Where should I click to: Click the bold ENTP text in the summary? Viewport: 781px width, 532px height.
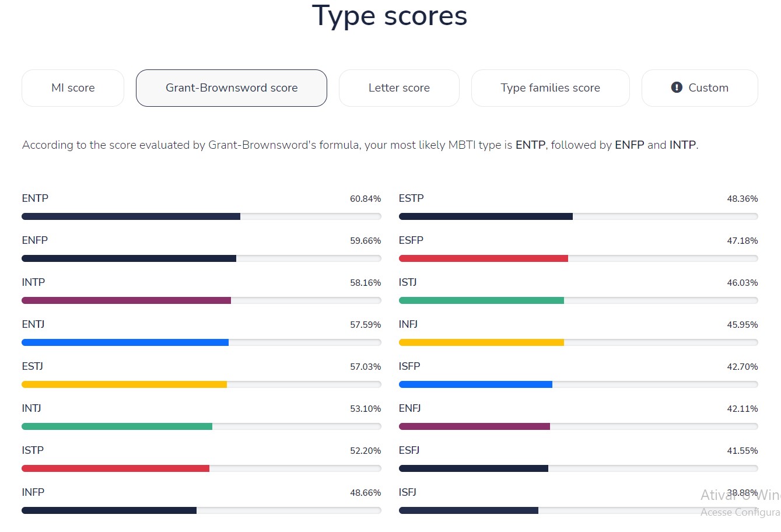530,145
